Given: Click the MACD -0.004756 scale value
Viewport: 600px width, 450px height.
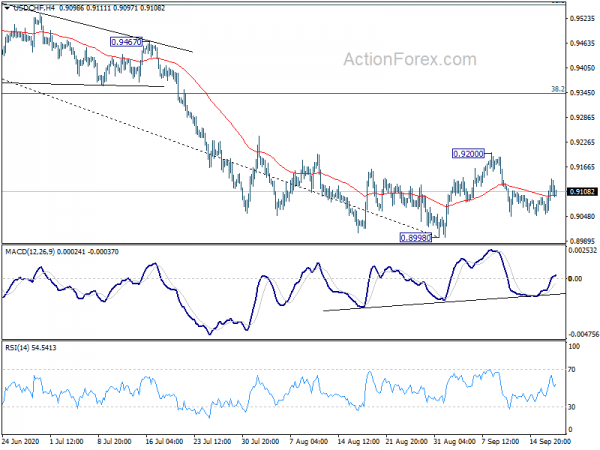Looking at the screenshot, I should click(583, 334).
